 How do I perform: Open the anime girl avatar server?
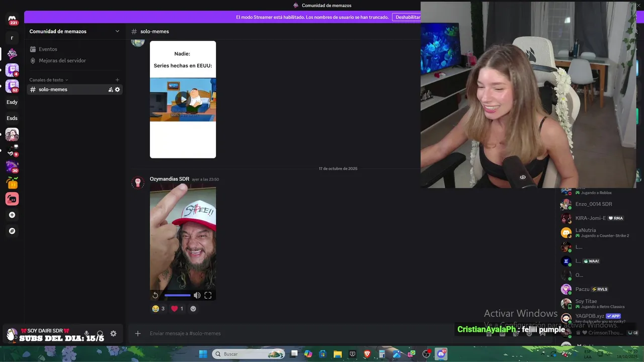click(x=12, y=134)
